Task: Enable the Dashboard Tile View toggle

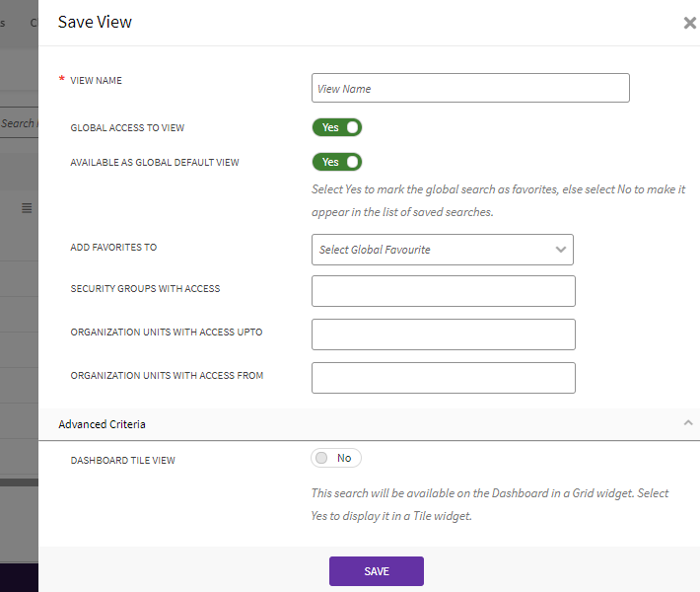Action: [x=336, y=458]
